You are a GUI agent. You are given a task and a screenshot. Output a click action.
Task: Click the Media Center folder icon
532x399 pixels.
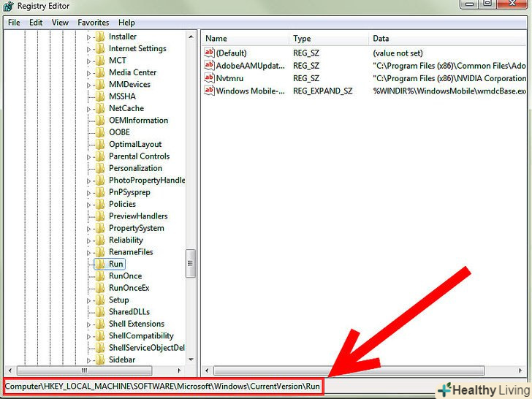(x=99, y=72)
